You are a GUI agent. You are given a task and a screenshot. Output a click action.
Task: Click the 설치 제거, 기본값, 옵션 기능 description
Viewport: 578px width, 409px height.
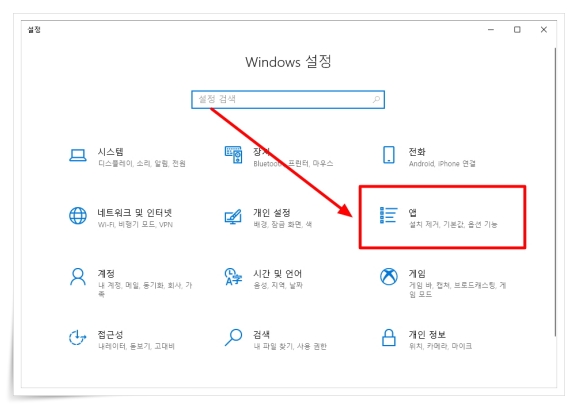click(x=453, y=224)
